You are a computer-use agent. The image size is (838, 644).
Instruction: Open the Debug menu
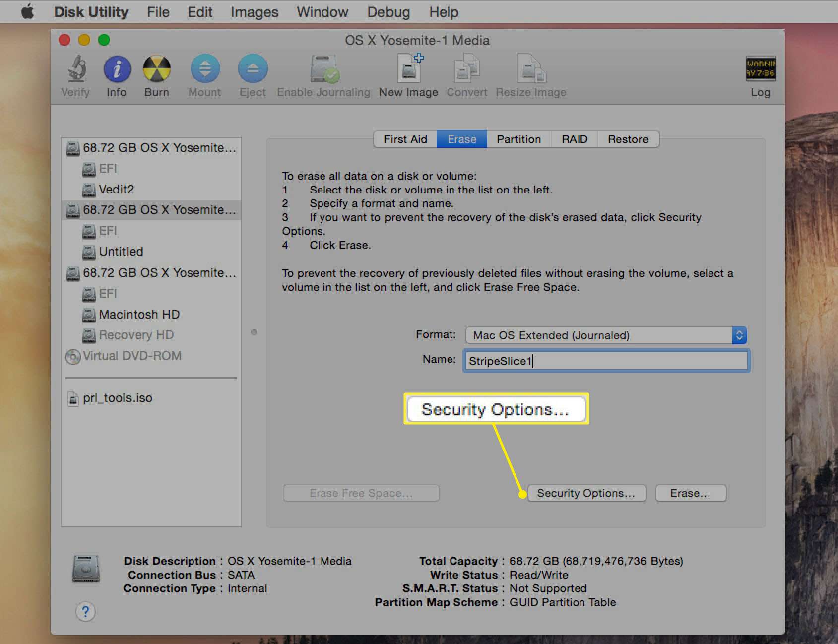[388, 11]
